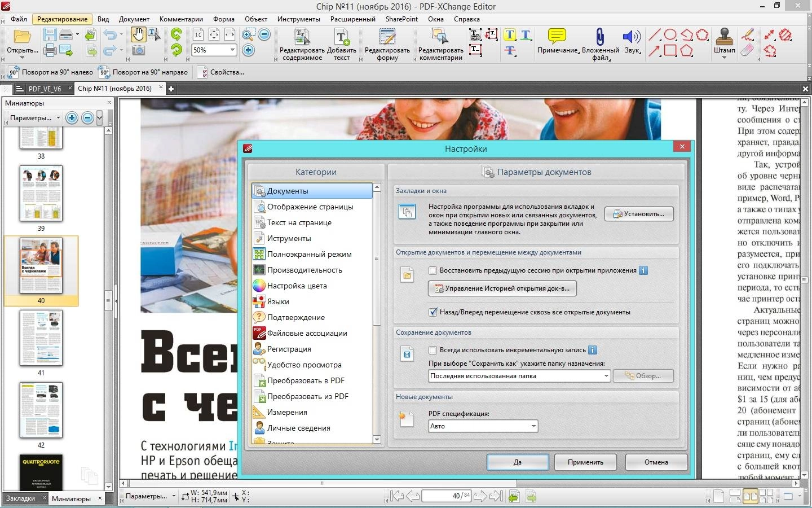Screen dimensions: 812x508
Task: Select the Highlight text tool
Action: point(510,35)
